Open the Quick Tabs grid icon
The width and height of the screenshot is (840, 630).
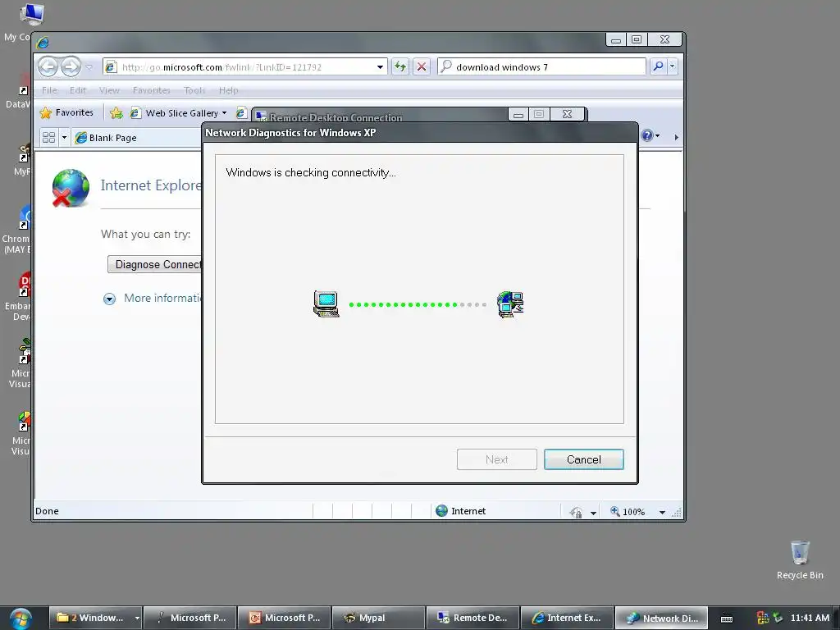coord(48,138)
